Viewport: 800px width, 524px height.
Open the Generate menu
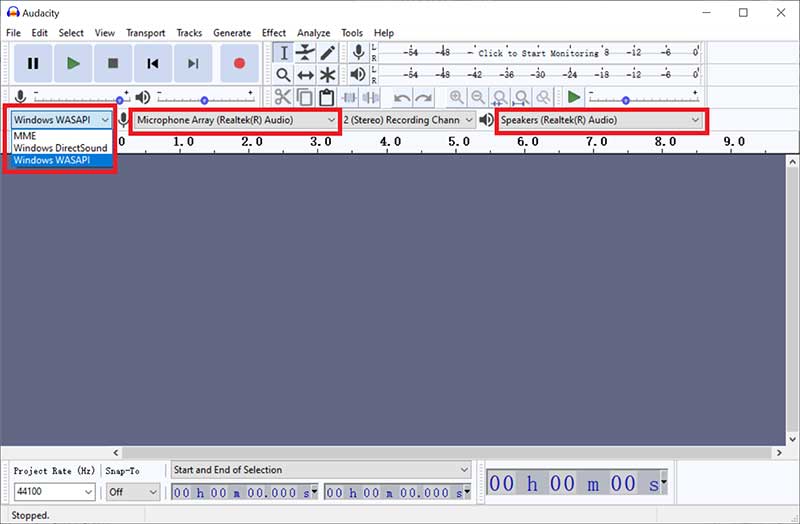click(232, 33)
